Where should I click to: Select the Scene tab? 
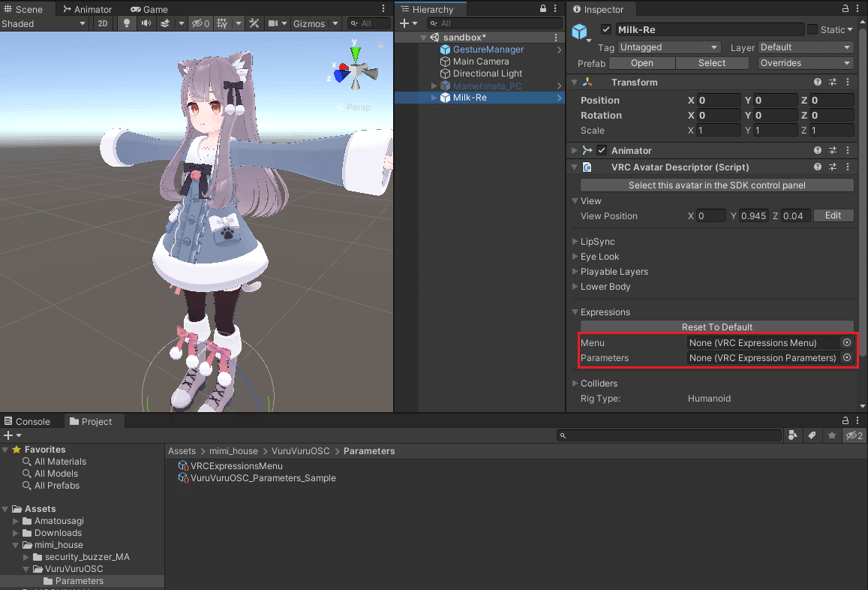click(x=23, y=9)
